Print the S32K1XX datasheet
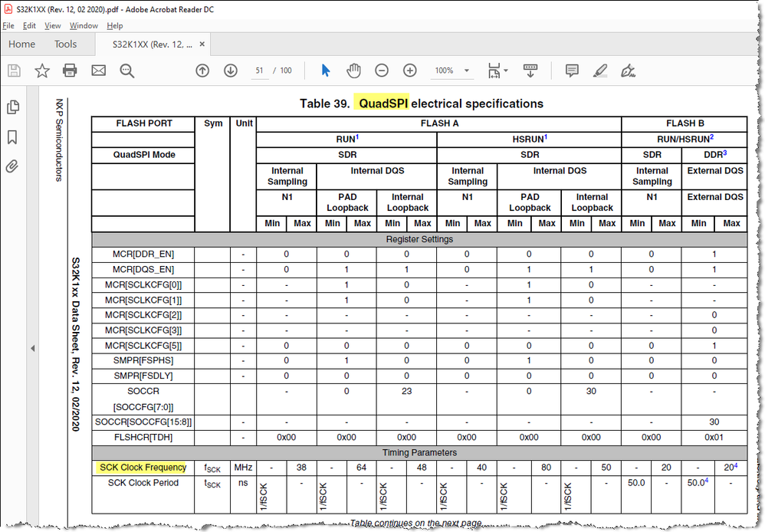This screenshot has width=765, height=532. tap(68, 70)
